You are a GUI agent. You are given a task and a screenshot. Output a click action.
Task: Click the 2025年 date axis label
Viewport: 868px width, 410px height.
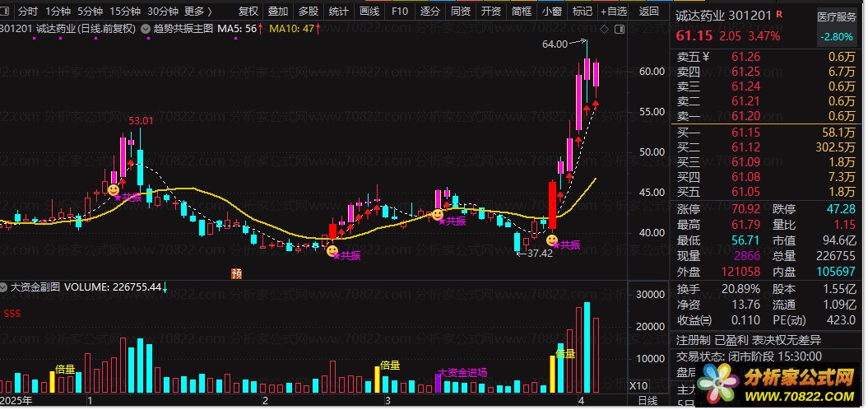(x=16, y=399)
